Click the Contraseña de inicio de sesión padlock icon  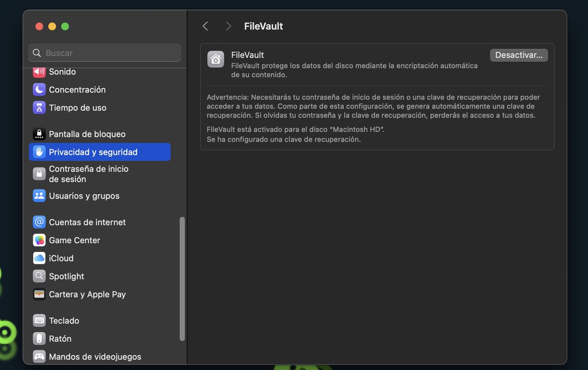coord(39,174)
